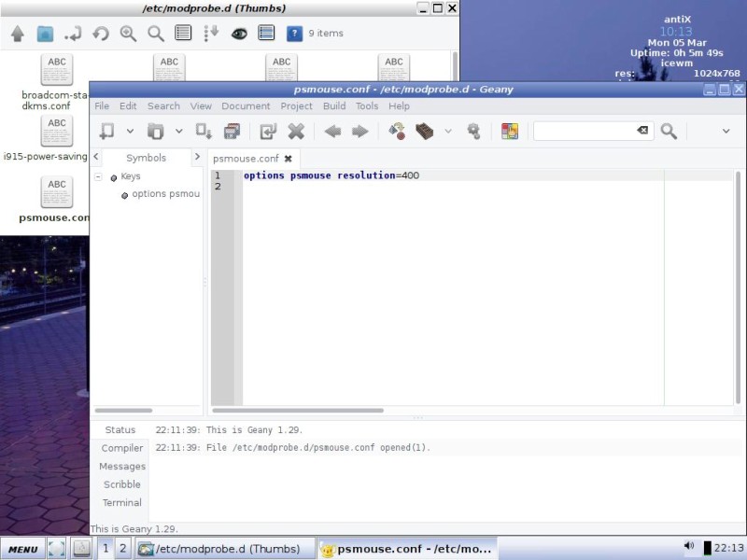Select the Symbols sidebar tab
The height and width of the screenshot is (560, 747).
pos(147,158)
